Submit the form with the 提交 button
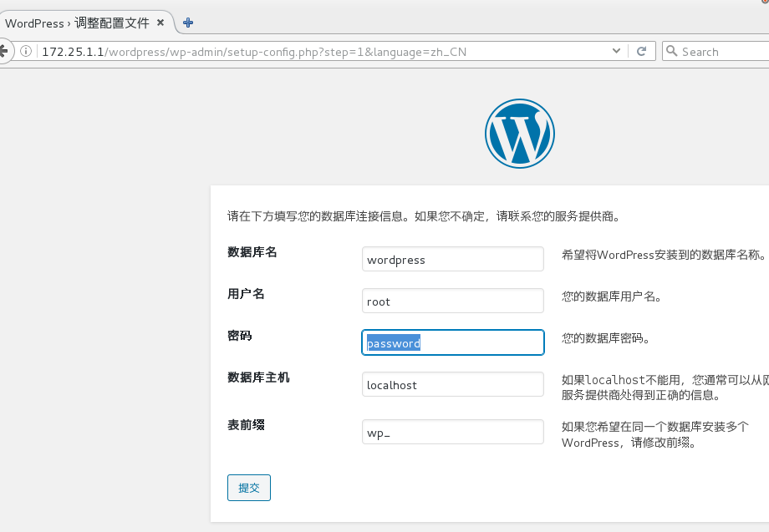769x532 pixels. [248, 488]
